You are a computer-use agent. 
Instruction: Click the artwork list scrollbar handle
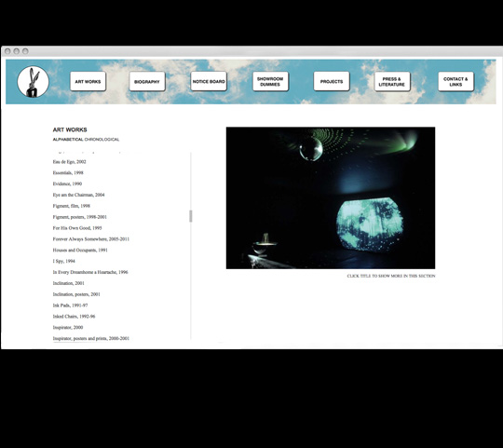pos(191,216)
